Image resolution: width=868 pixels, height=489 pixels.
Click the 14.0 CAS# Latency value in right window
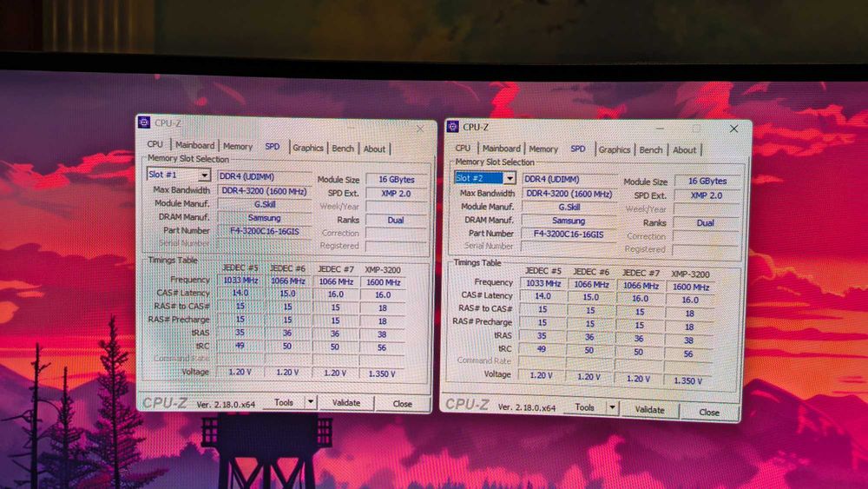coord(542,296)
